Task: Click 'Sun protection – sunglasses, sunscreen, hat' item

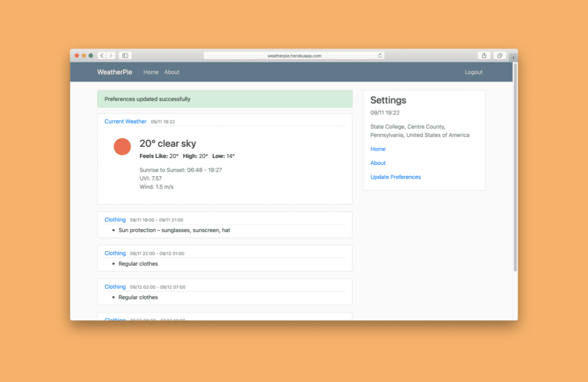Action: point(174,230)
